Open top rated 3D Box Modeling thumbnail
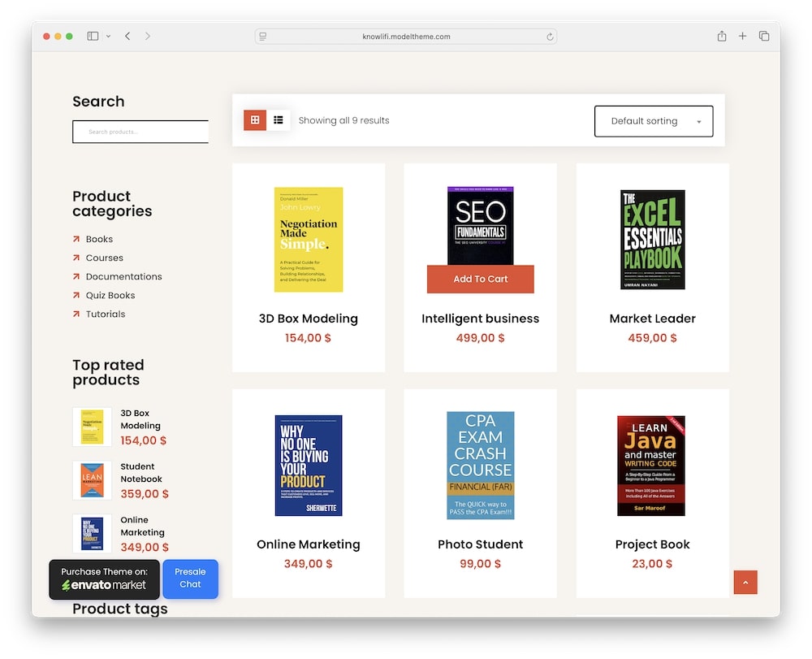 pos(93,427)
